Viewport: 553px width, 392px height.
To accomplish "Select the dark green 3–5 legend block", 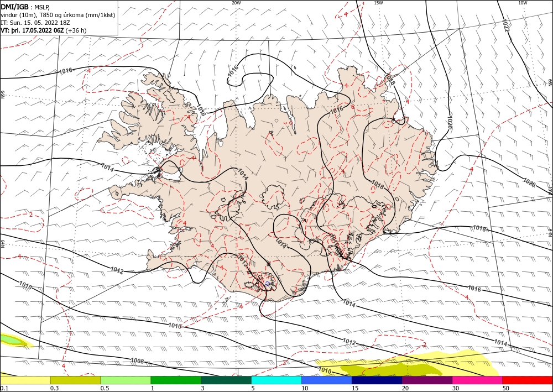I will point(226,380).
